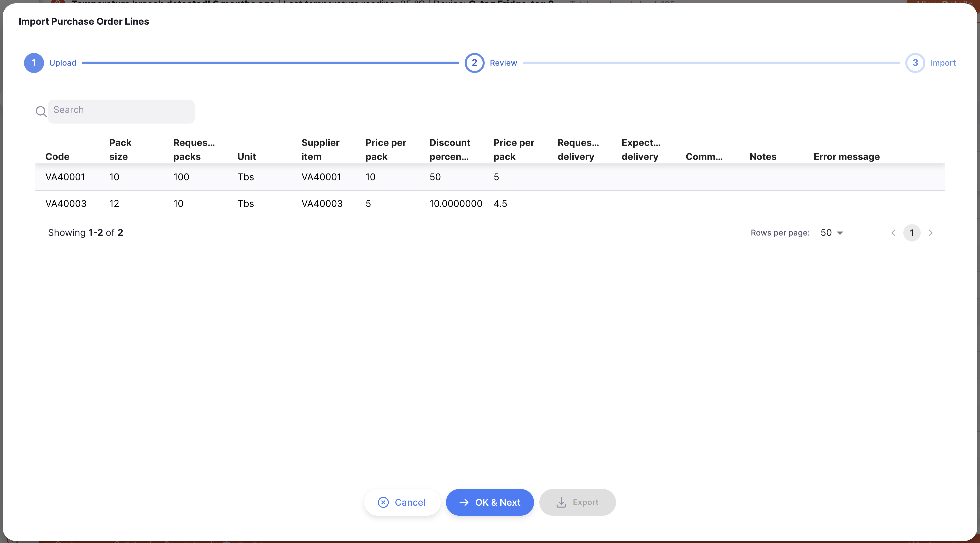Viewport: 980px width, 543px height.
Task: Click the Import step label
Action: pos(943,63)
